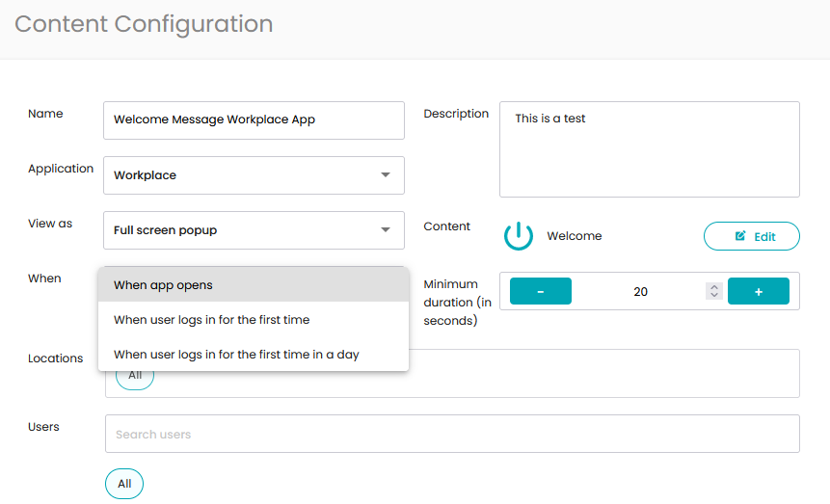Choose 'When user logs in for the first time in a day'
830x504 pixels.
click(254, 355)
